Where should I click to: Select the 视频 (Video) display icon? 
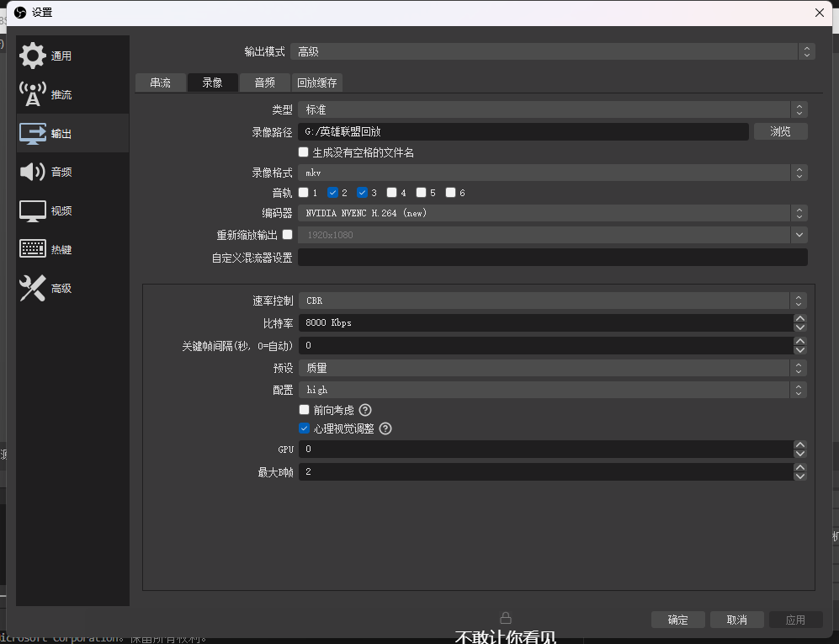tap(33, 210)
